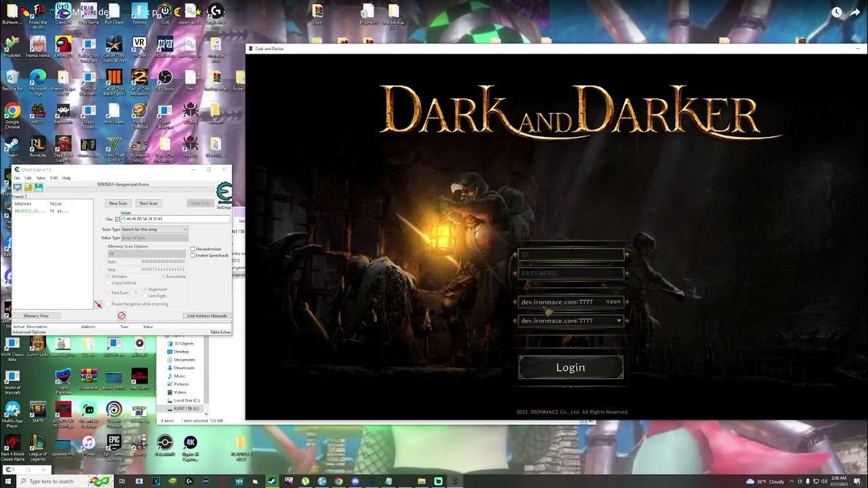Click the hex Value input field
Viewport: 868px width, 488px height.
point(175,219)
